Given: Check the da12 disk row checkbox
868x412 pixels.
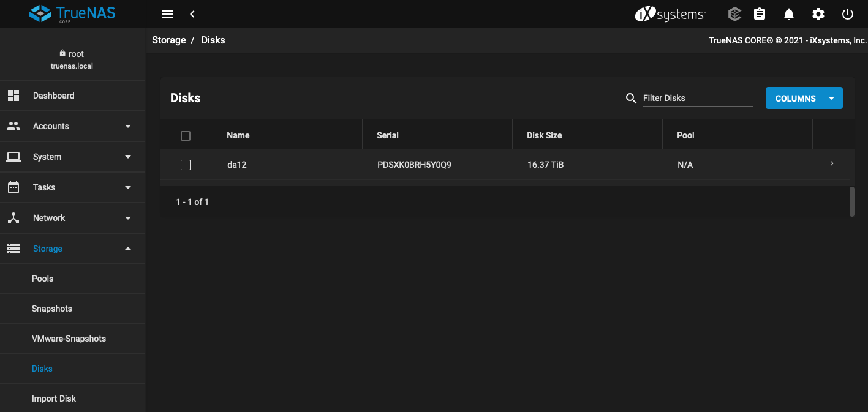Looking at the screenshot, I should coord(186,165).
